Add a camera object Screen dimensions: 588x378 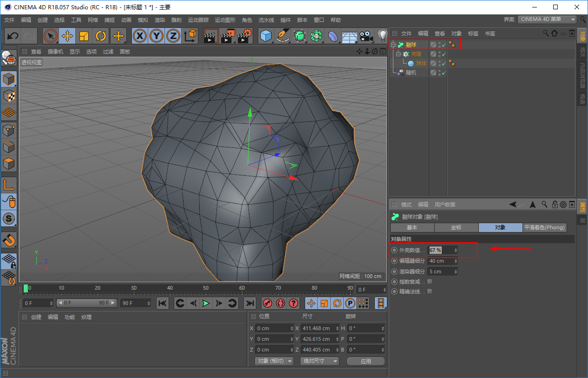point(366,36)
